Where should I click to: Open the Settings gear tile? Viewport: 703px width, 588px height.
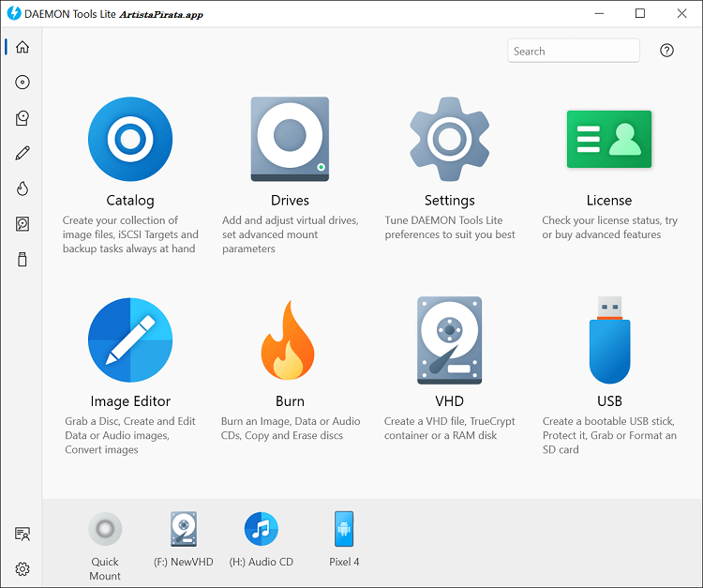point(449,140)
